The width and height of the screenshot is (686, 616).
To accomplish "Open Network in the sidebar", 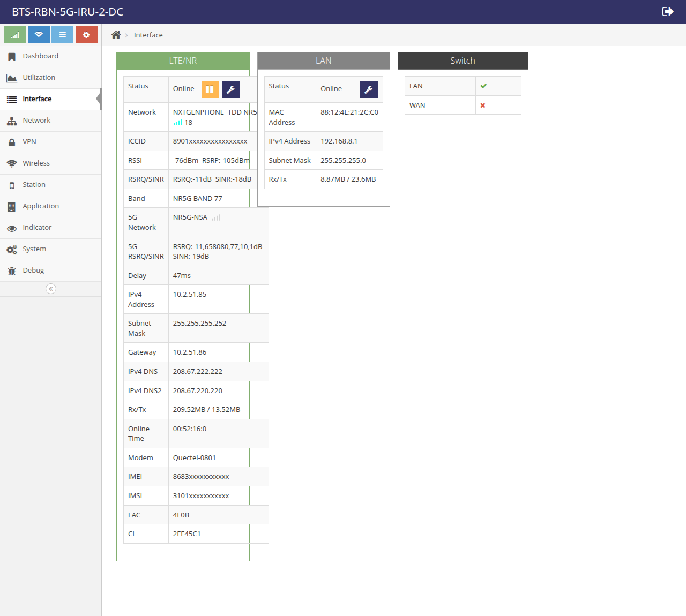I will pyautogui.click(x=50, y=121).
